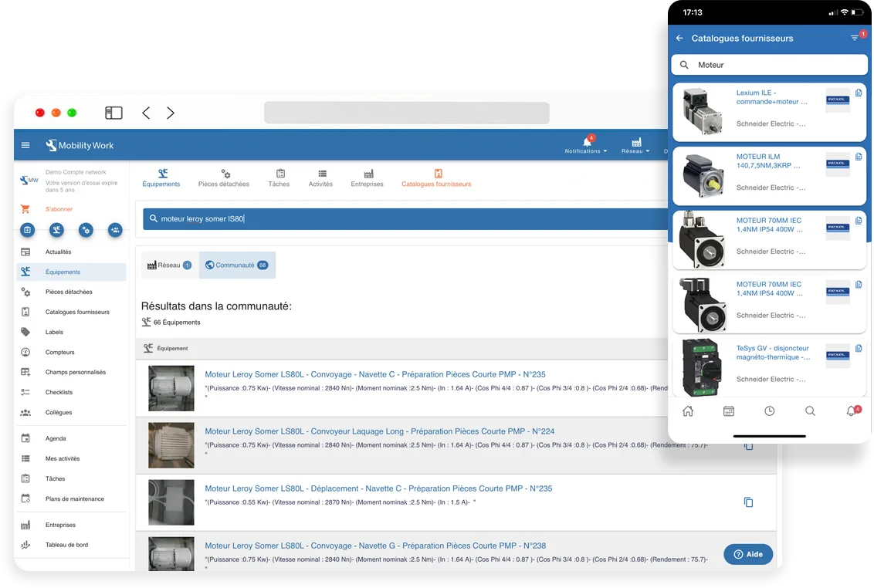874x588 pixels.
Task: Open TeSys GV disjoncteur card on phone
Action: tap(769, 368)
